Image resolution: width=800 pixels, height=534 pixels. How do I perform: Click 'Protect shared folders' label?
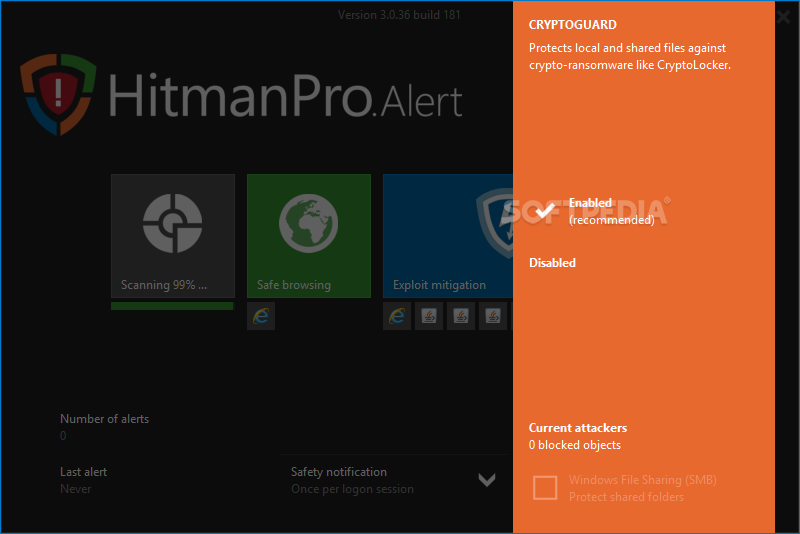coord(626,497)
